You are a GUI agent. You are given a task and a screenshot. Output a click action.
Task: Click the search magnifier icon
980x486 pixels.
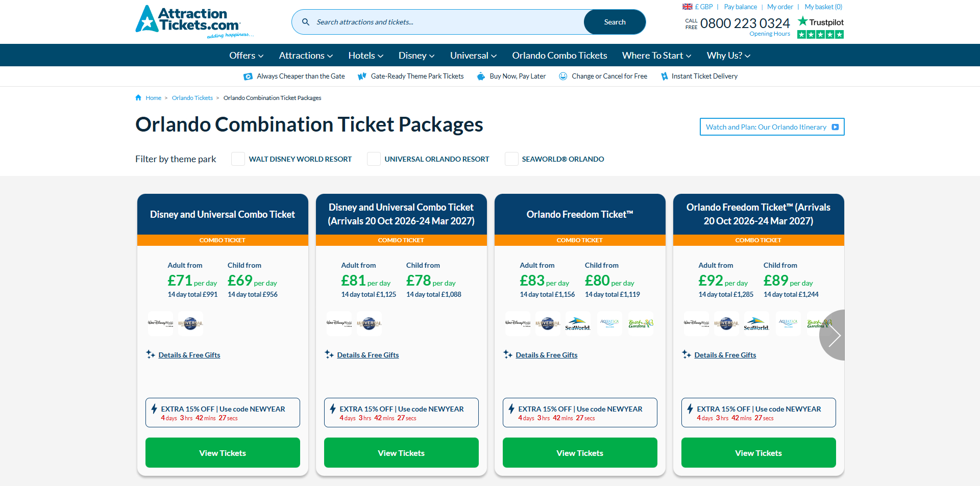pyautogui.click(x=306, y=22)
